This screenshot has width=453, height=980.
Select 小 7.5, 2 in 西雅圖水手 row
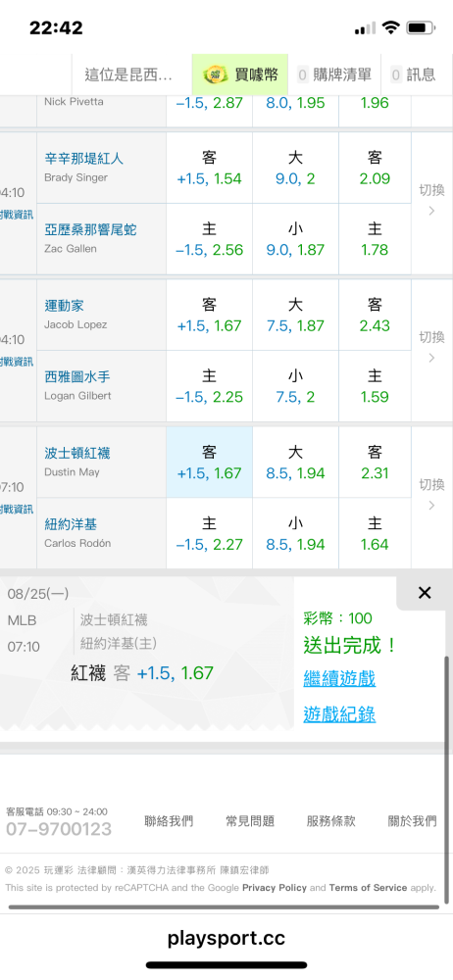pos(295,386)
